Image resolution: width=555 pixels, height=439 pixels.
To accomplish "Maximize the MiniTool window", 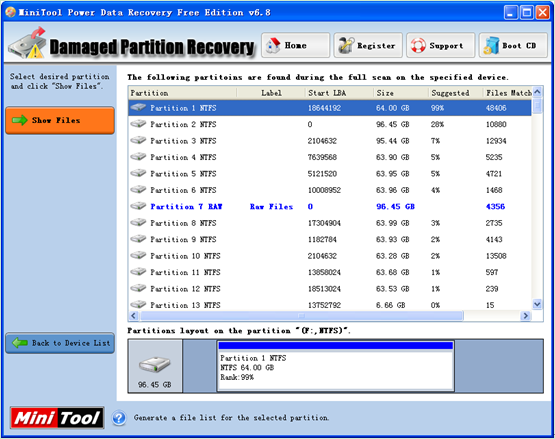I will pos(526,13).
